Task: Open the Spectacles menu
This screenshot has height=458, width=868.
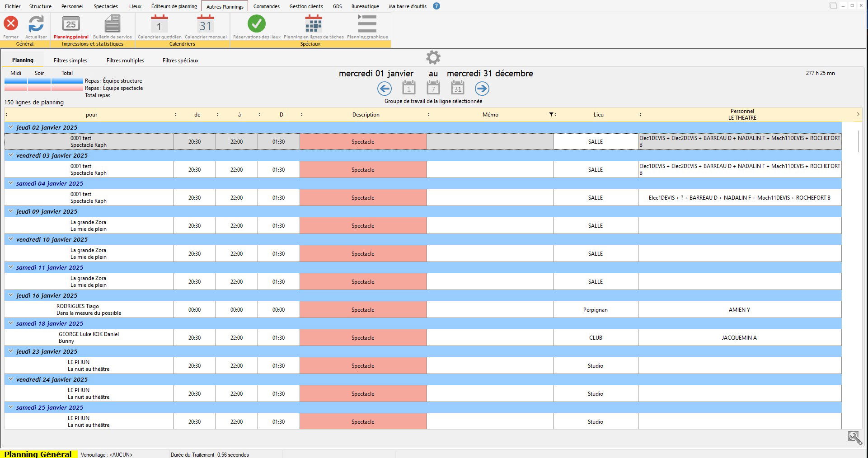Action: pyautogui.click(x=106, y=6)
